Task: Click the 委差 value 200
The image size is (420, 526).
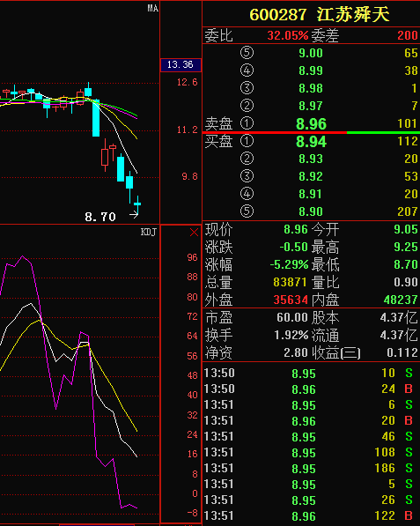Action: pyautogui.click(x=408, y=35)
